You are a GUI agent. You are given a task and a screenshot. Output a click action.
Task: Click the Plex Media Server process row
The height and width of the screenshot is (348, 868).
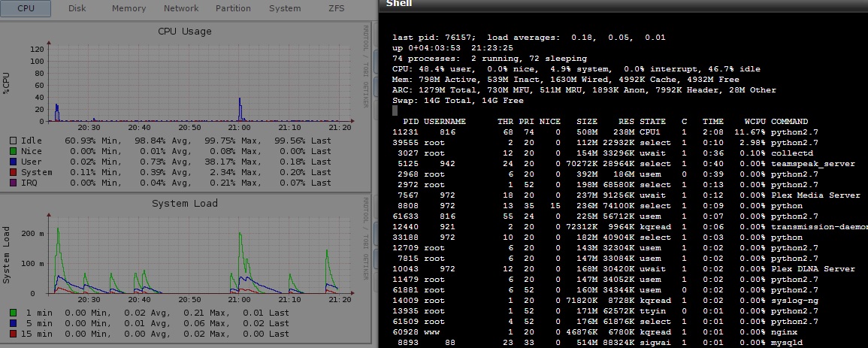point(815,195)
